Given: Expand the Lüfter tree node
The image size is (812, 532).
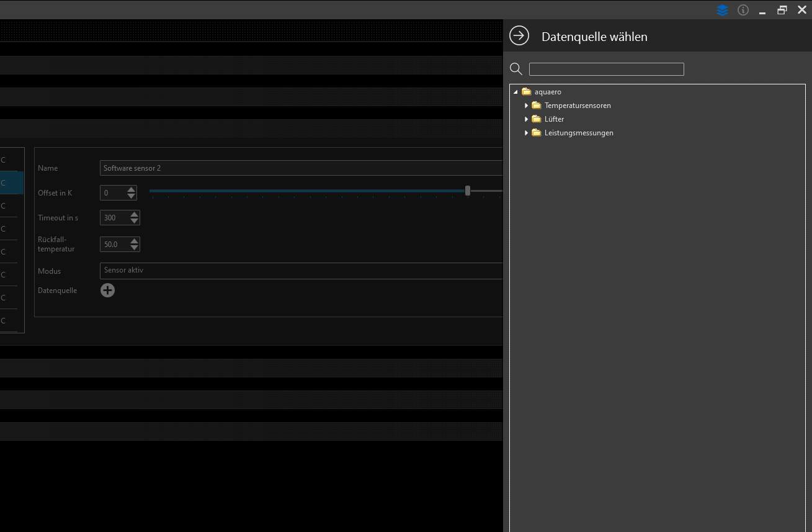Looking at the screenshot, I should pos(526,119).
